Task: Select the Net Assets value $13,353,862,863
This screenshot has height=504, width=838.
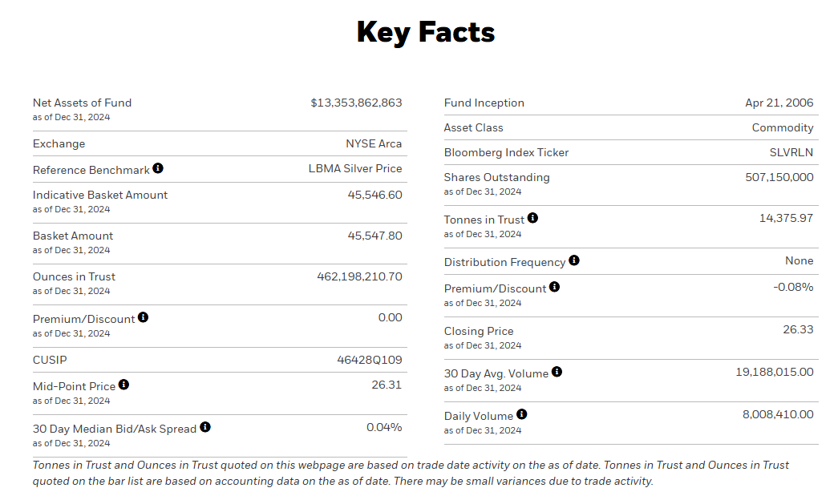Action: tap(356, 103)
